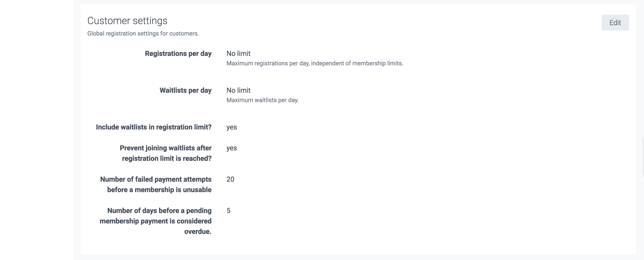644x260 pixels.
Task: Click the Edit button for Customer settings
Action: [x=615, y=23]
